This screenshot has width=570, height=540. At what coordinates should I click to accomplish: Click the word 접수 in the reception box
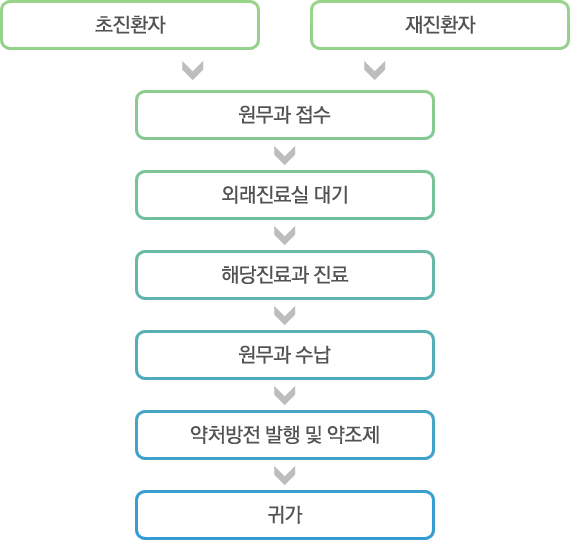(x=313, y=115)
